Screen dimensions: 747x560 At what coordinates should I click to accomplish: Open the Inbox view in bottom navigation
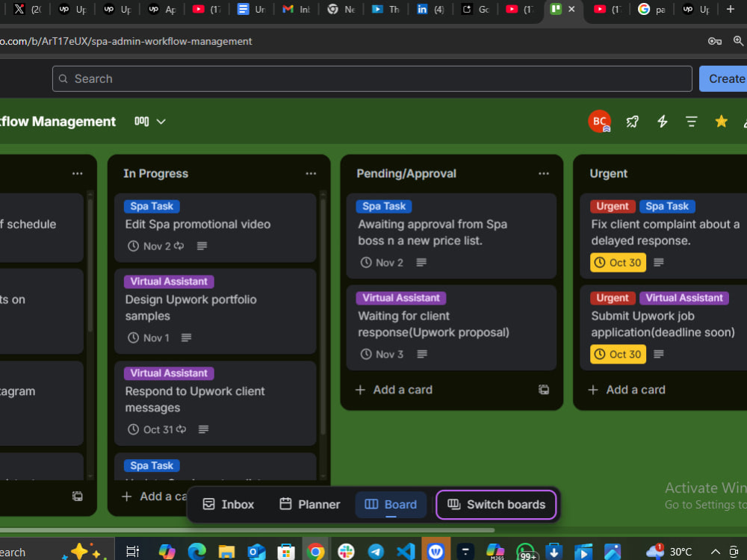tap(228, 505)
